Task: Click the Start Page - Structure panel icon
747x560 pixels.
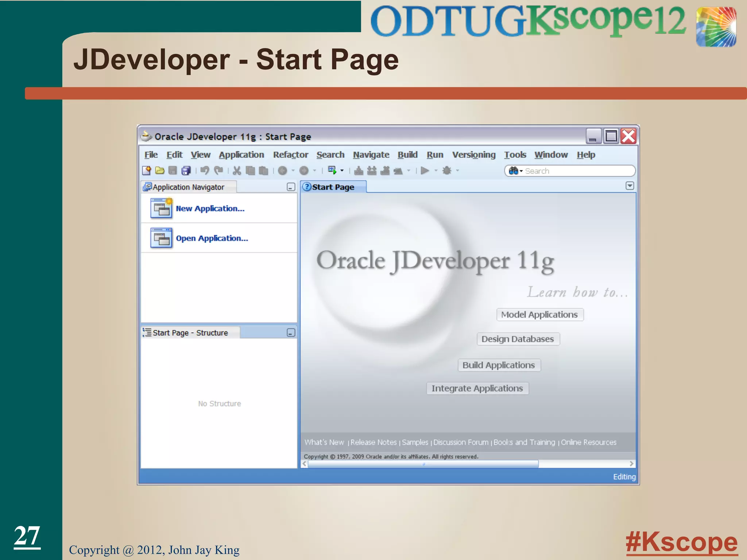Action: (147, 332)
